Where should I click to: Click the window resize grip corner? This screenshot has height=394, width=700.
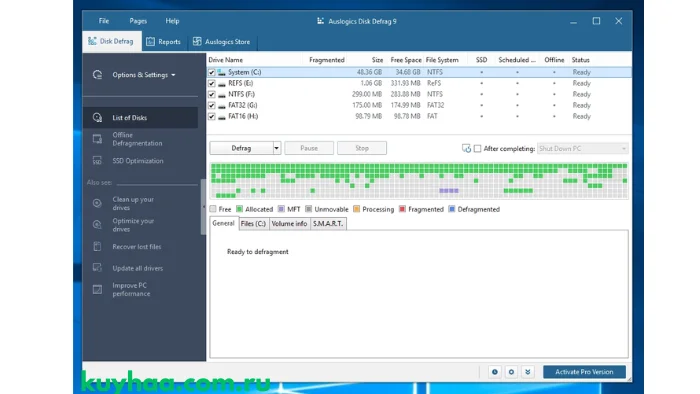click(x=629, y=379)
